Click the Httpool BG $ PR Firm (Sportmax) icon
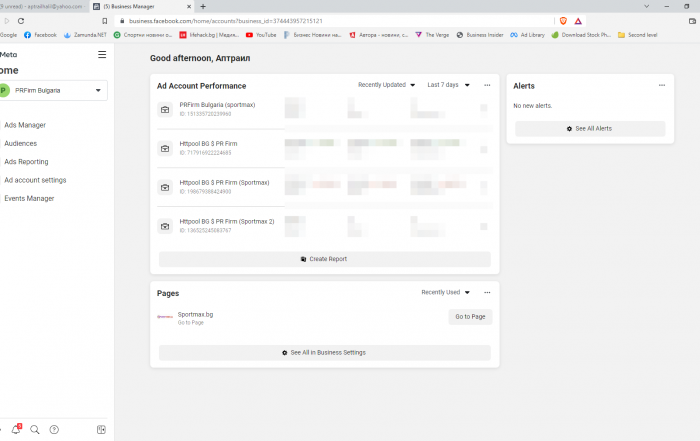Viewport: 700px width, 441px height. pyautogui.click(x=165, y=187)
